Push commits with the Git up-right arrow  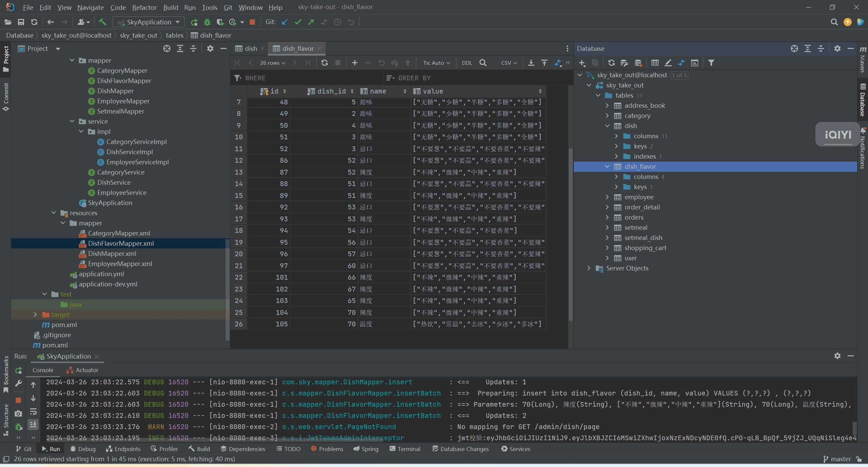(311, 22)
